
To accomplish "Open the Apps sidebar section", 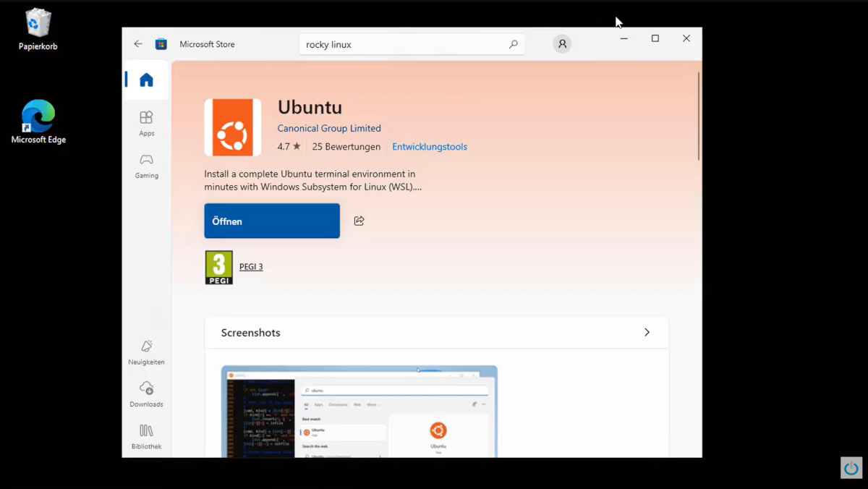I will pyautogui.click(x=146, y=123).
